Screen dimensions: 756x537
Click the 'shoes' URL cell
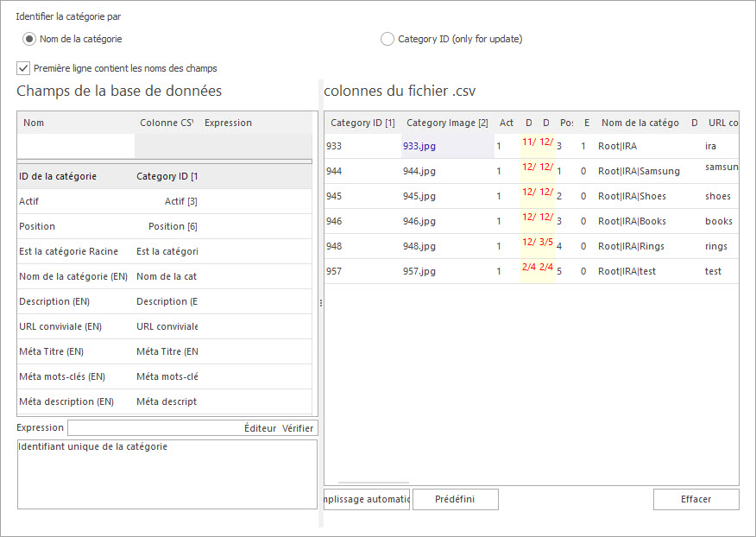[x=721, y=196]
